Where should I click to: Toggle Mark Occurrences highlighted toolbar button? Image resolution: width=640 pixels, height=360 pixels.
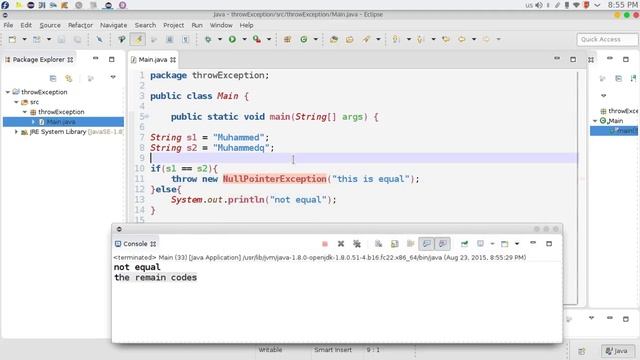pyautogui.click(x=138, y=40)
